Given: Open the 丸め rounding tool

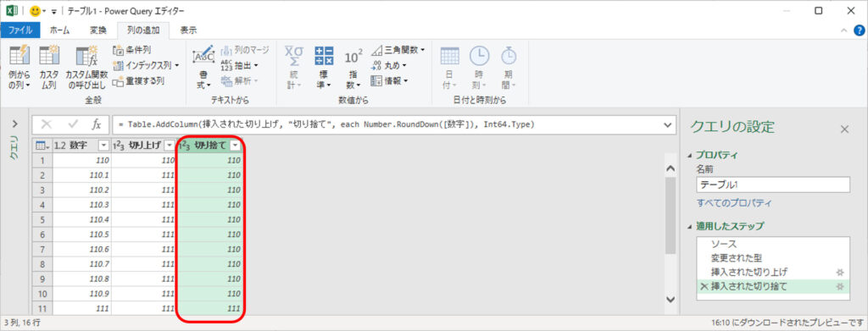Looking at the screenshot, I should [388, 65].
